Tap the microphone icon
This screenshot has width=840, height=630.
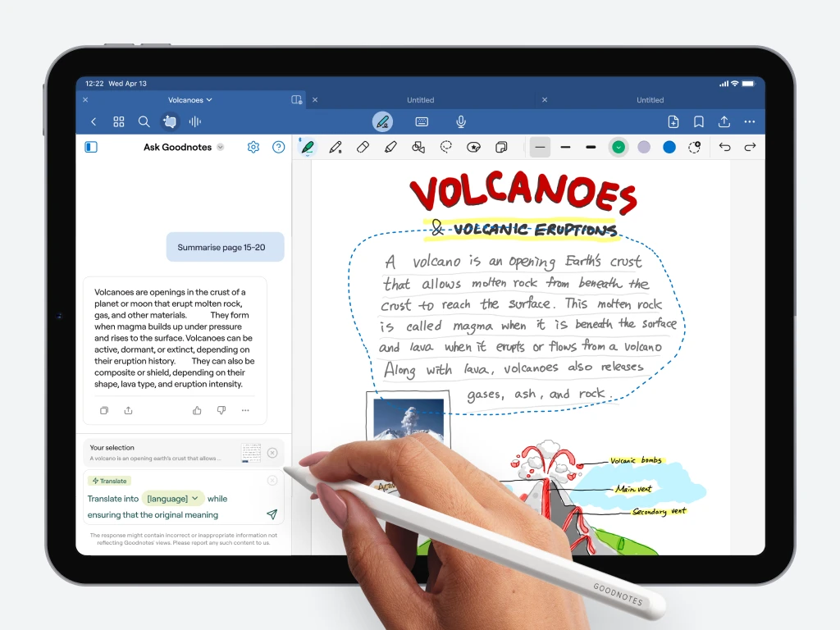coord(461,121)
